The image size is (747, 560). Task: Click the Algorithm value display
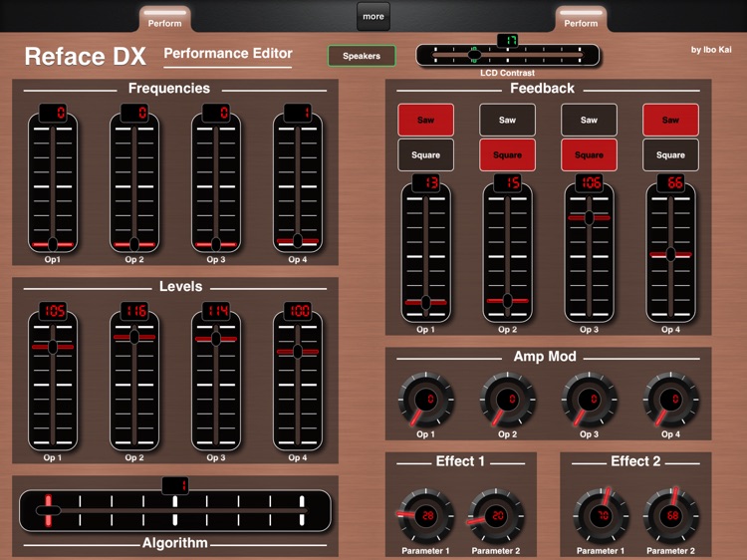175,485
